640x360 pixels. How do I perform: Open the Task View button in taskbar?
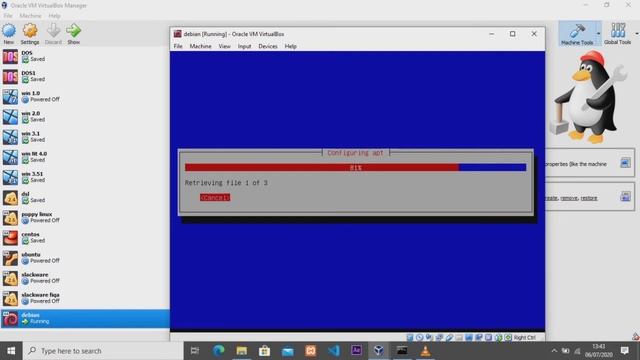tap(195, 351)
